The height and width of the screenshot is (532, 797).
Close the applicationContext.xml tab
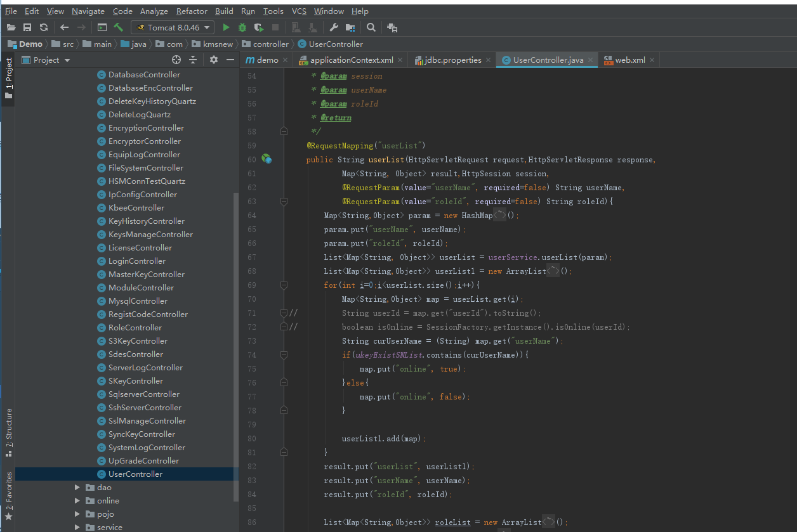pyautogui.click(x=401, y=60)
